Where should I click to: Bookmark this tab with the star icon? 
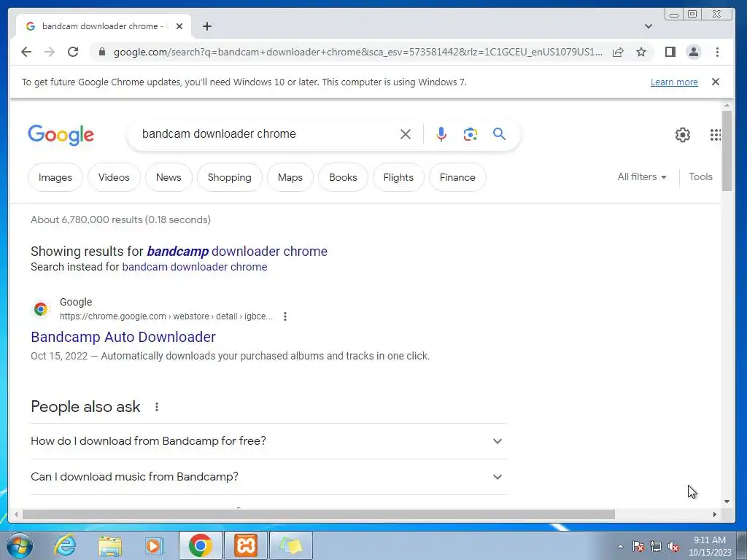click(x=641, y=52)
